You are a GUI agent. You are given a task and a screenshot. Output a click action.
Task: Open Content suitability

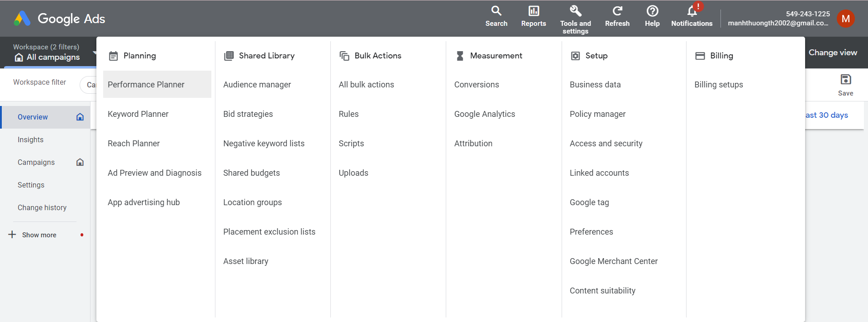pyautogui.click(x=602, y=291)
